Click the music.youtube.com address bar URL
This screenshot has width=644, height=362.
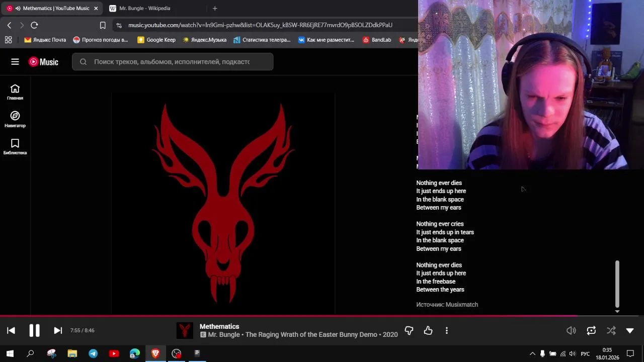click(260, 25)
